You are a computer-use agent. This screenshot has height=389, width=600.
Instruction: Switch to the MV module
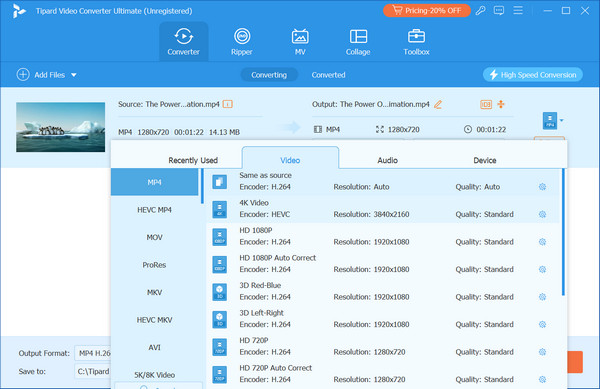pos(300,42)
